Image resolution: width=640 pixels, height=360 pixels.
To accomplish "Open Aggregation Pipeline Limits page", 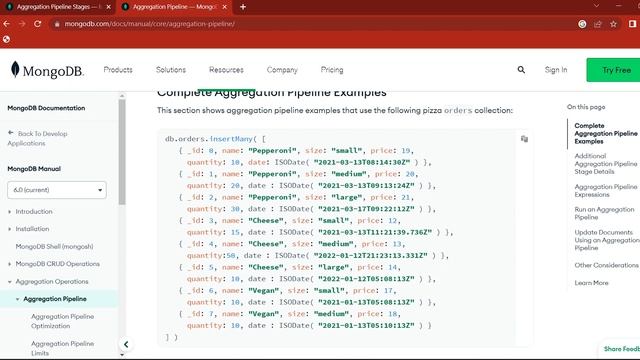I will click(62, 348).
